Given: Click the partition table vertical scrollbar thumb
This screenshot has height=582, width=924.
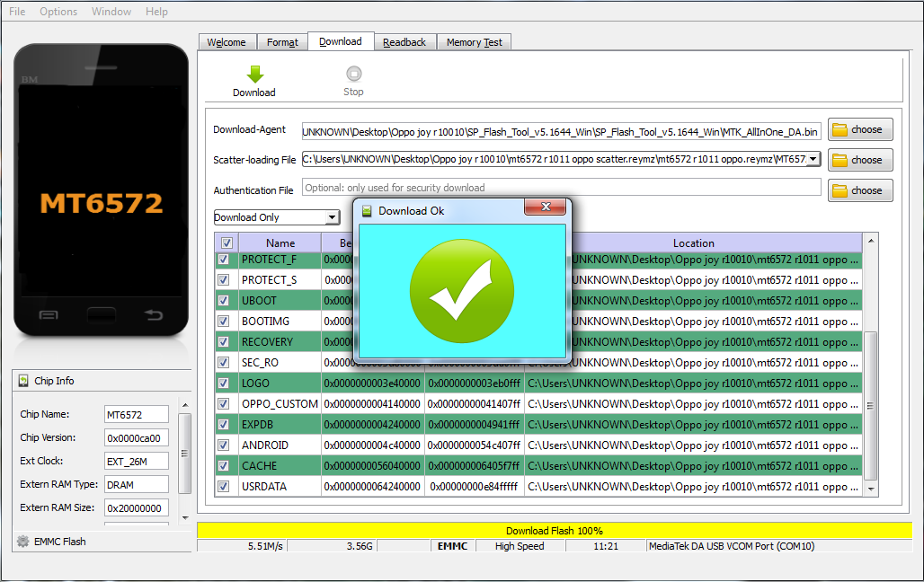Looking at the screenshot, I should (871, 406).
